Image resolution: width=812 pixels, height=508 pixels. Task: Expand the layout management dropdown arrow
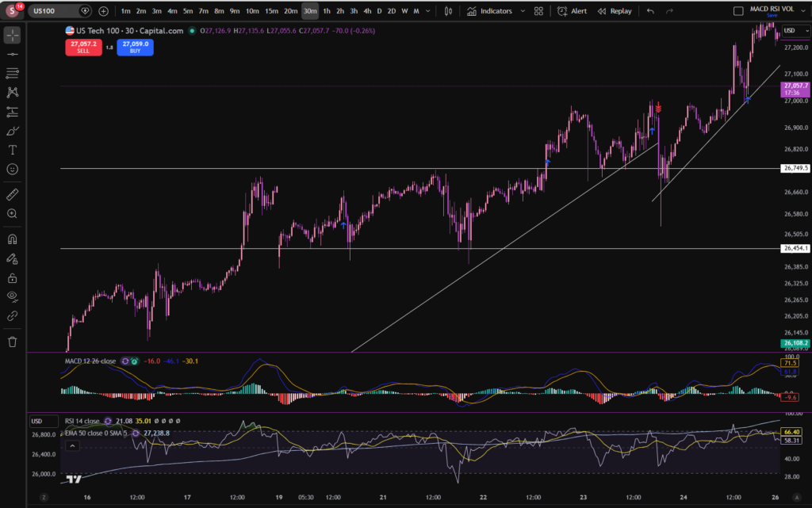pos(803,11)
